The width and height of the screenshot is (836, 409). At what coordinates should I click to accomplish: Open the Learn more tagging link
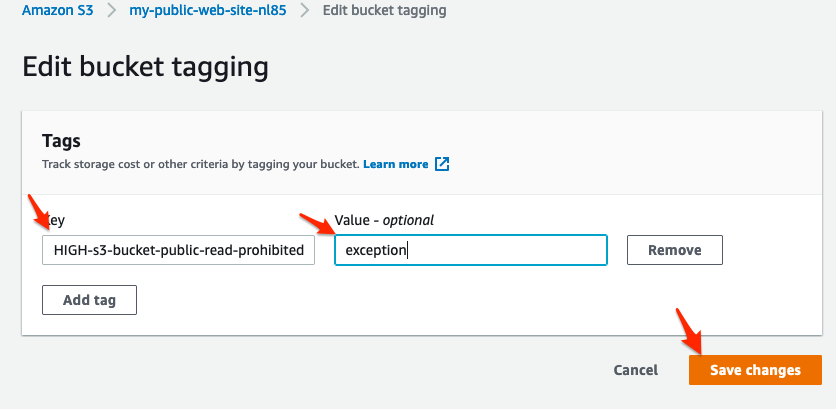point(396,164)
